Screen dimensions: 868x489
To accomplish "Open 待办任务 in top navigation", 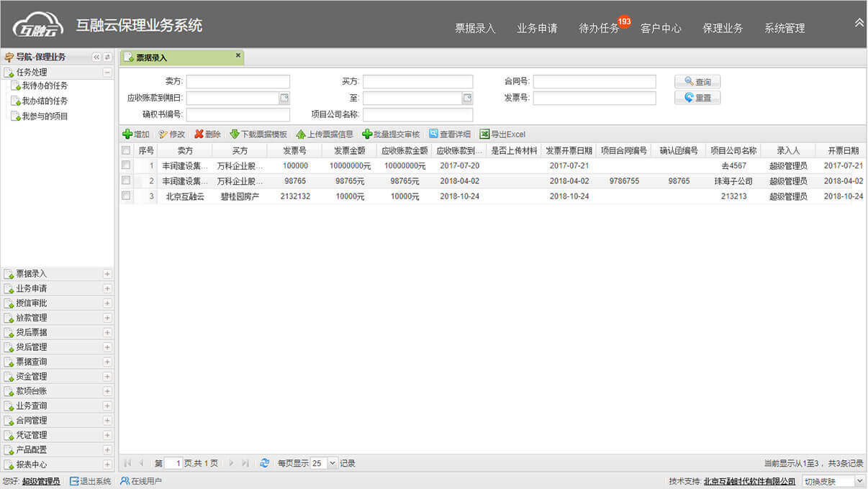I will (x=599, y=29).
